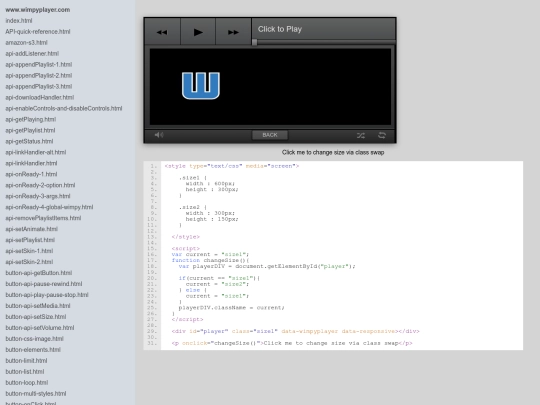Skip ahead with the fast-forward button
The image size is (540, 405).
click(x=233, y=32)
